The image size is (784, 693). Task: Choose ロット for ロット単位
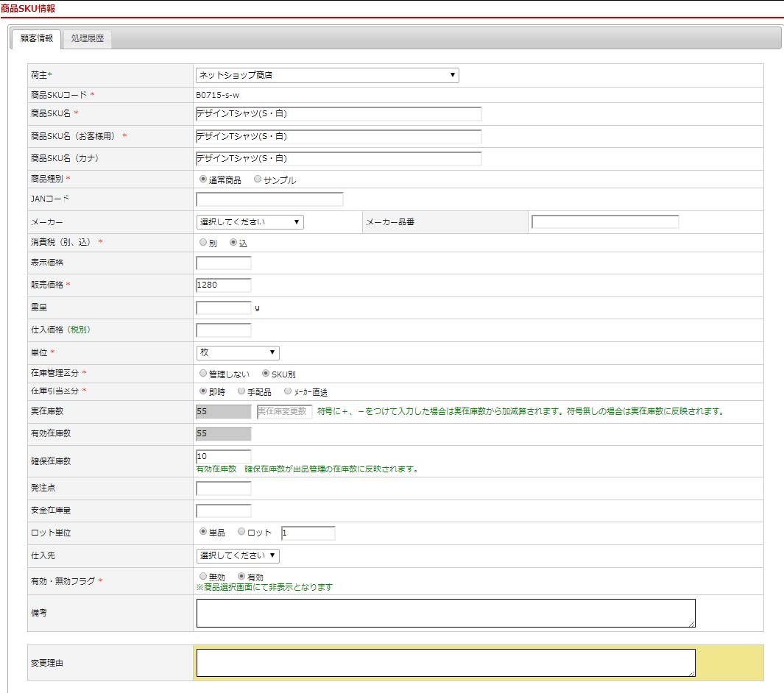[241, 532]
